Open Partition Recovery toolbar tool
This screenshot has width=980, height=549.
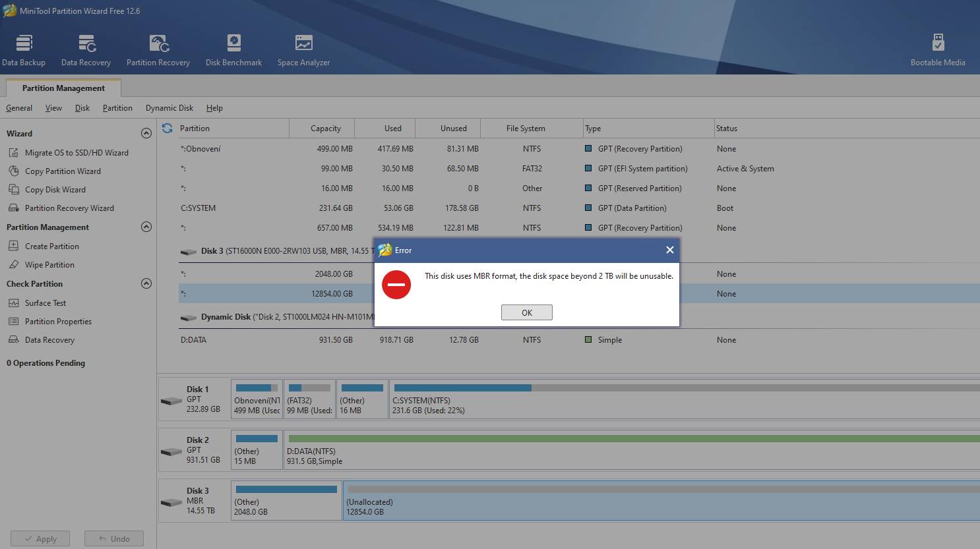158,50
